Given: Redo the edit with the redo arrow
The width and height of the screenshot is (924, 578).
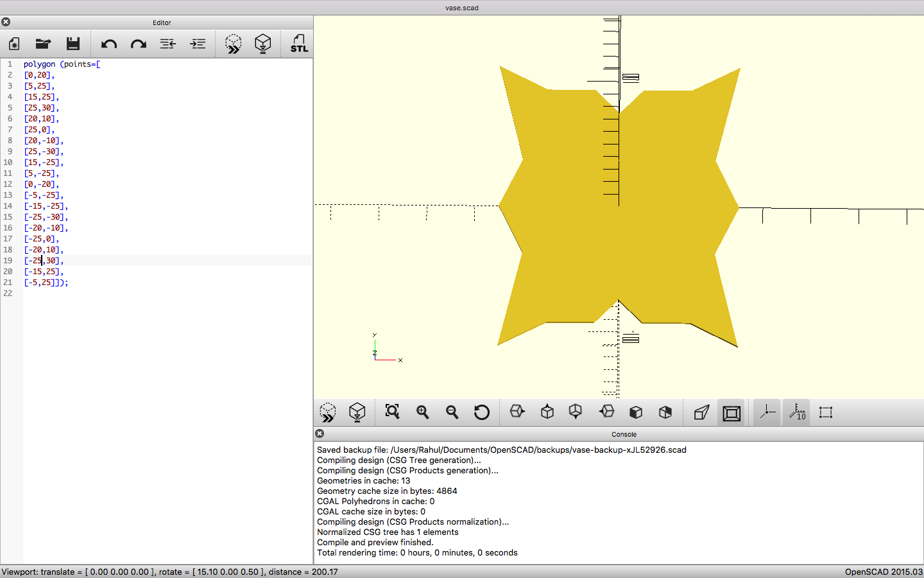Looking at the screenshot, I should (x=139, y=44).
